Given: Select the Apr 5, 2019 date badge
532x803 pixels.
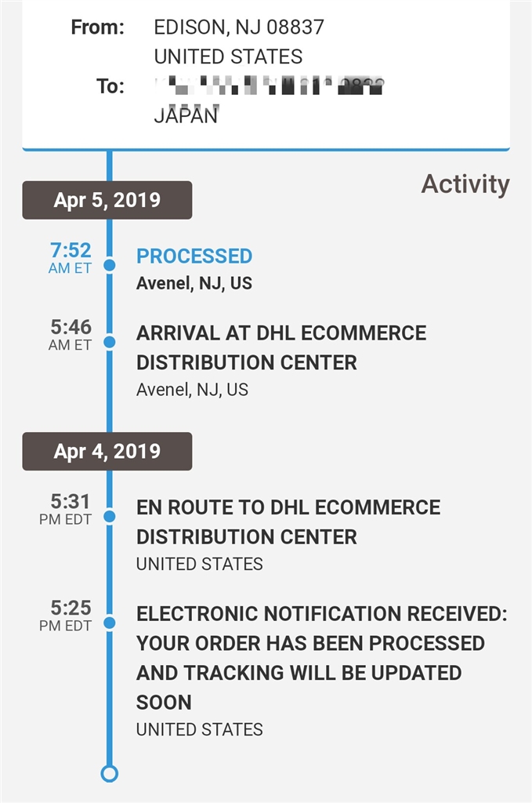Looking at the screenshot, I should click(107, 200).
